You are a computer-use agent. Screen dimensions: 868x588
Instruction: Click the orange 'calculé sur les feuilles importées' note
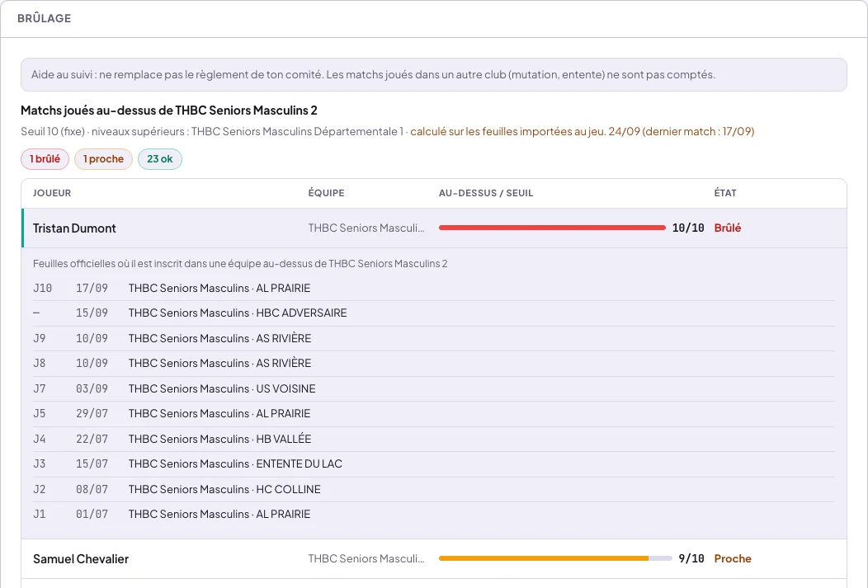click(x=582, y=132)
